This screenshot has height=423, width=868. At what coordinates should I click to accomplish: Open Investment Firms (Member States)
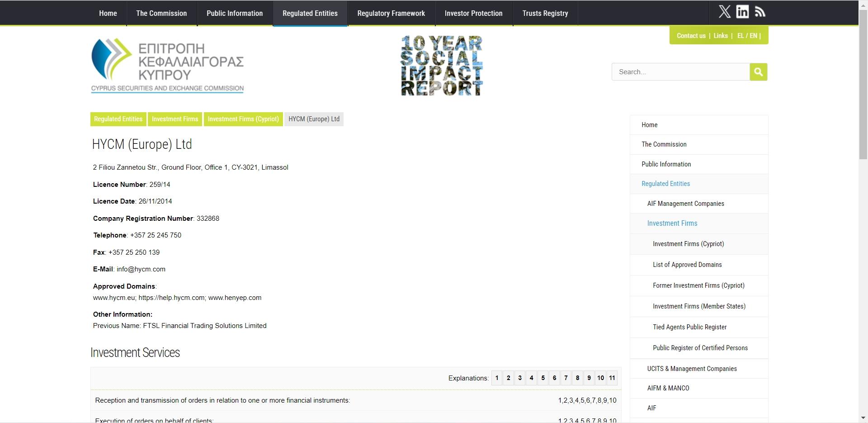tap(699, 306)
